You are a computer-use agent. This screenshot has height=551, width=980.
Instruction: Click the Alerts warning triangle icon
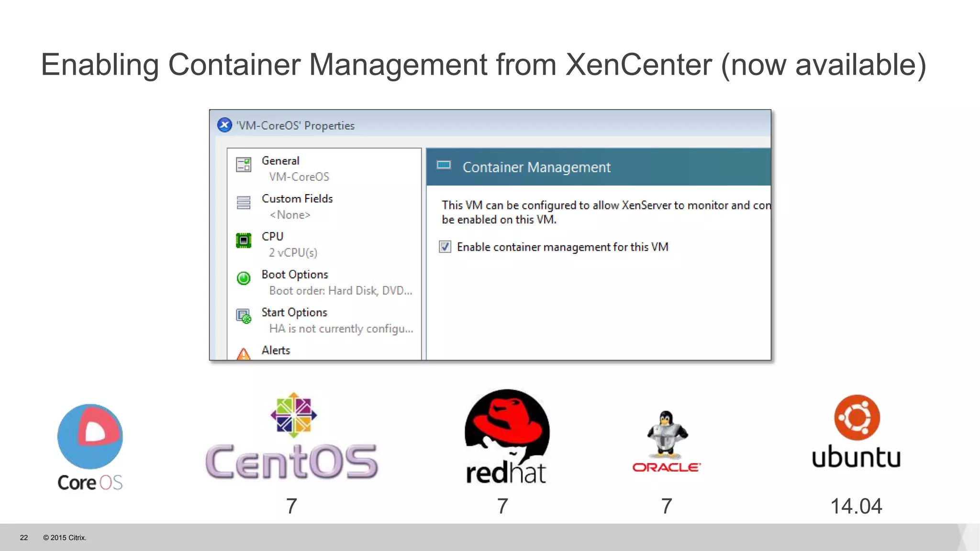pyautogui.click(x=244, y=353)
